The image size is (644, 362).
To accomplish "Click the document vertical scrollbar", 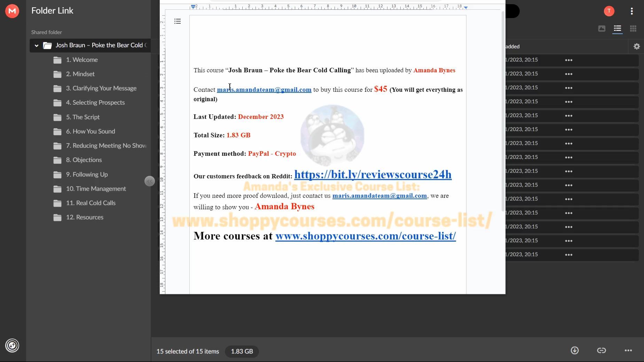I will point(503,111).
